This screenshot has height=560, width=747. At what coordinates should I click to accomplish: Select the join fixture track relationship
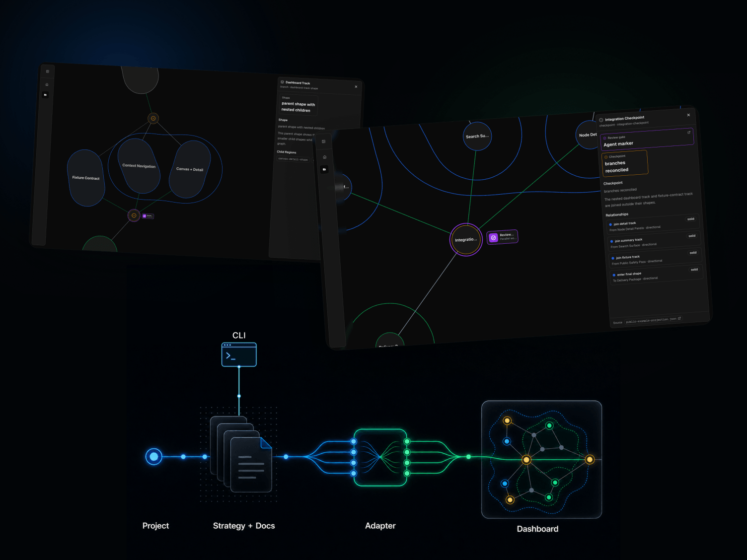(656, 259)
